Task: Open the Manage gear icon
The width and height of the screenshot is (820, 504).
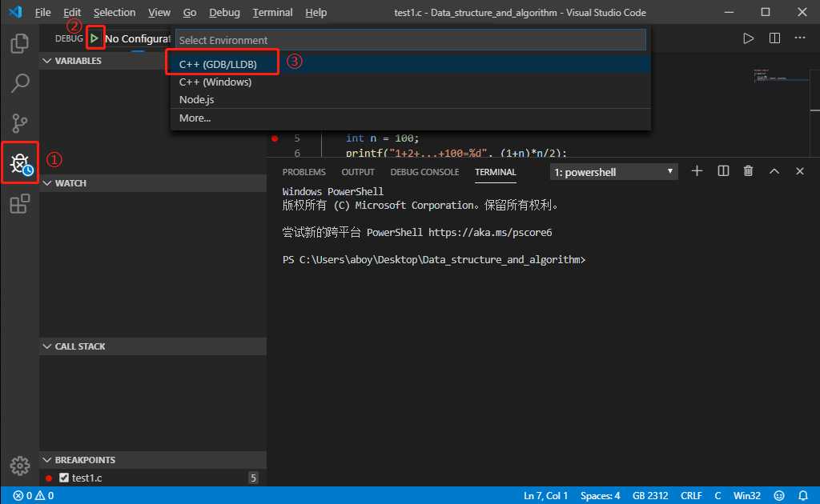Action: click(19, 465)
